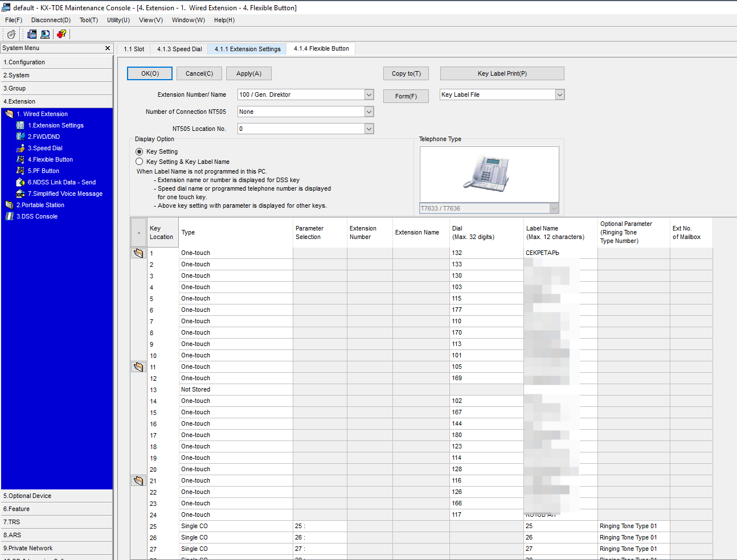Image resolution: width=737 pixels, height=560 pixels.
Task: Click the Apply(A) button
Action: click(249, 73)
